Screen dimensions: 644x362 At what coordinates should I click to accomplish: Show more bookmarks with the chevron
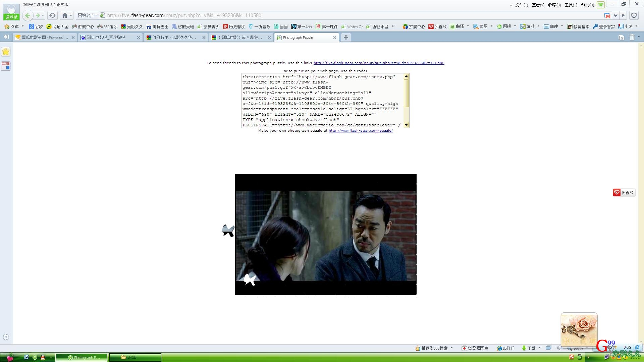tap(393, 26)
